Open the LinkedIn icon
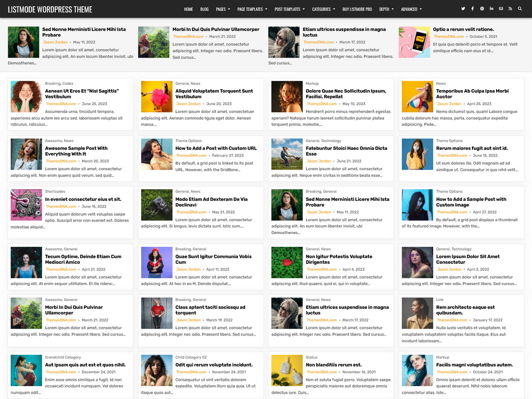 tap(491, 8)
